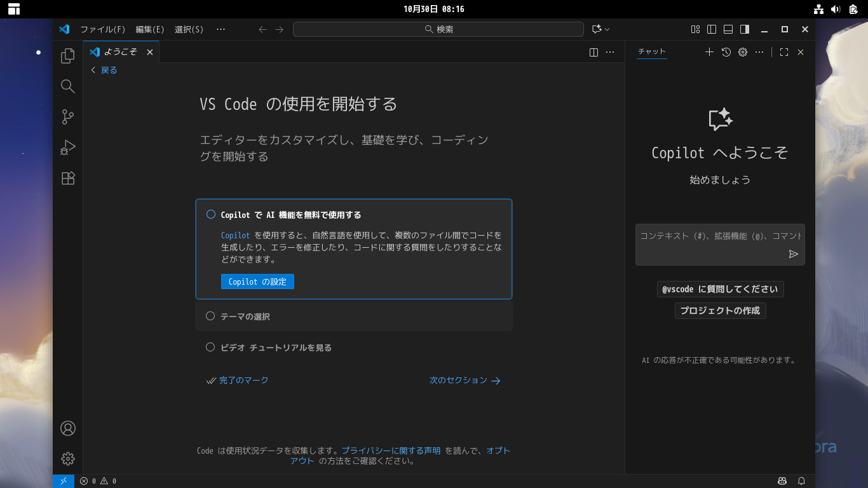Image resolution: width=868 pixels, height=488 pixels.
Task: Open the GNOME activities overview icon
Action: (x=14, y=9)
